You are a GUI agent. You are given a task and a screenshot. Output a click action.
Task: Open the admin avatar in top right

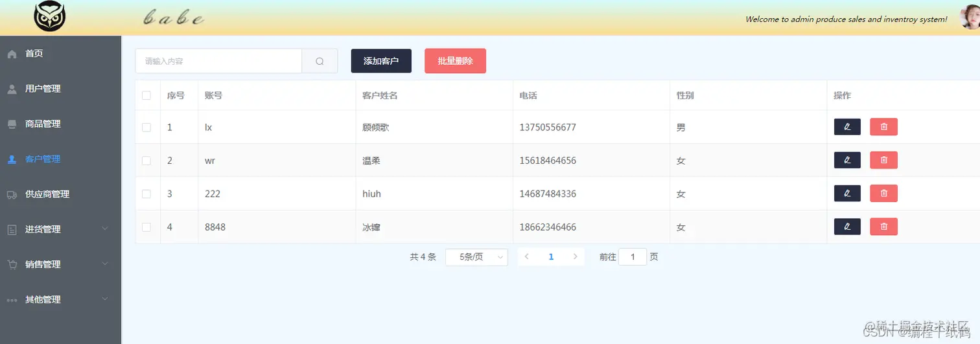coord(970,16)
